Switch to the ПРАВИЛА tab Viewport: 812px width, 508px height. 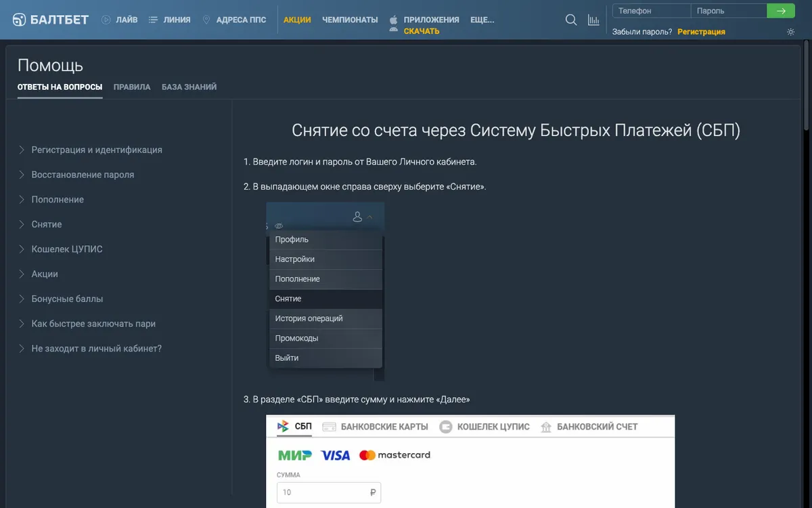pyautogui.click(x=132, y=87)
